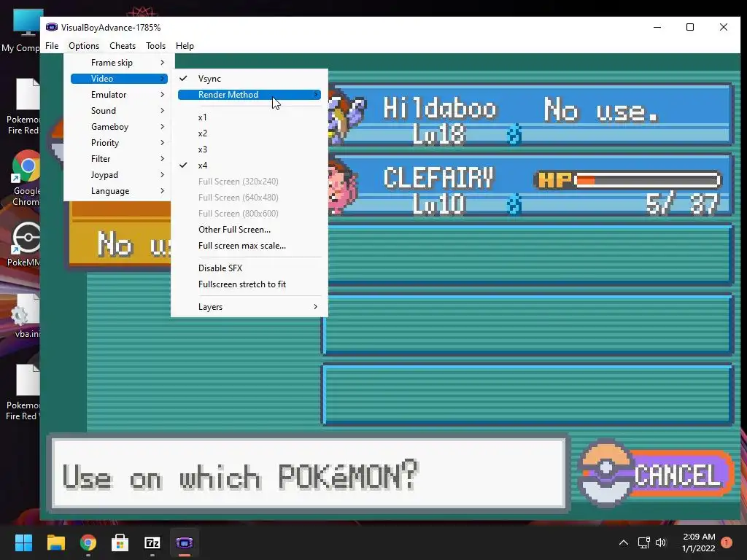Viewport: 747px width, 560px height.
Task: Open Google Chrome from the taskbar
Action: 88,542
